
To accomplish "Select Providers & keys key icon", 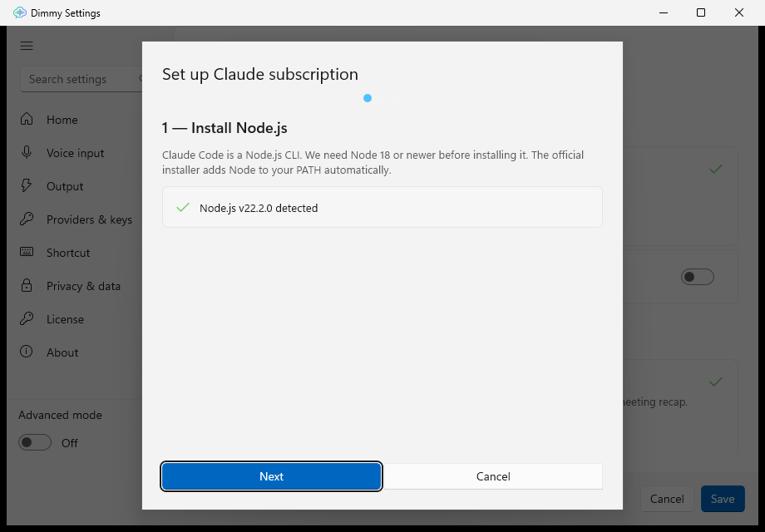I will [x=27, y=219].
